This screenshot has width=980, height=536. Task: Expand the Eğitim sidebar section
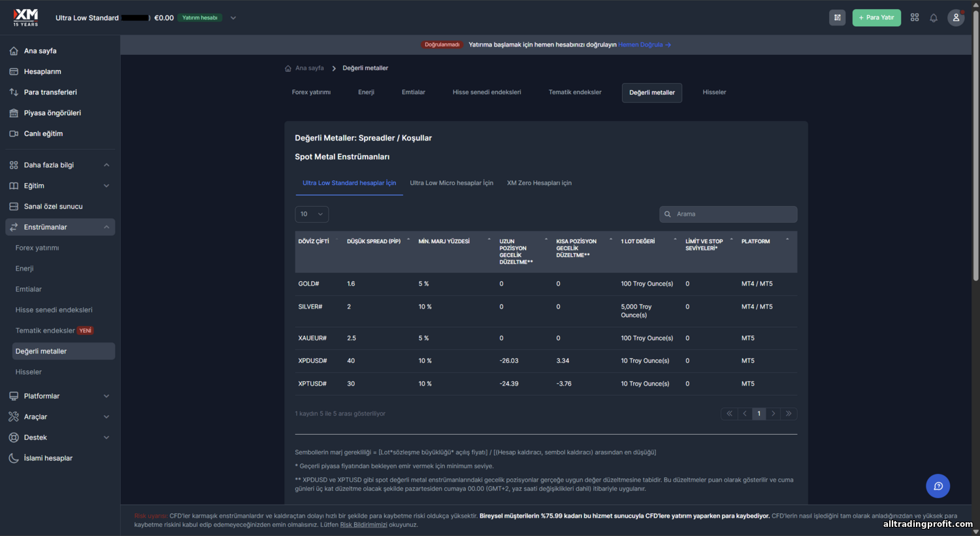tap(60, 186)
